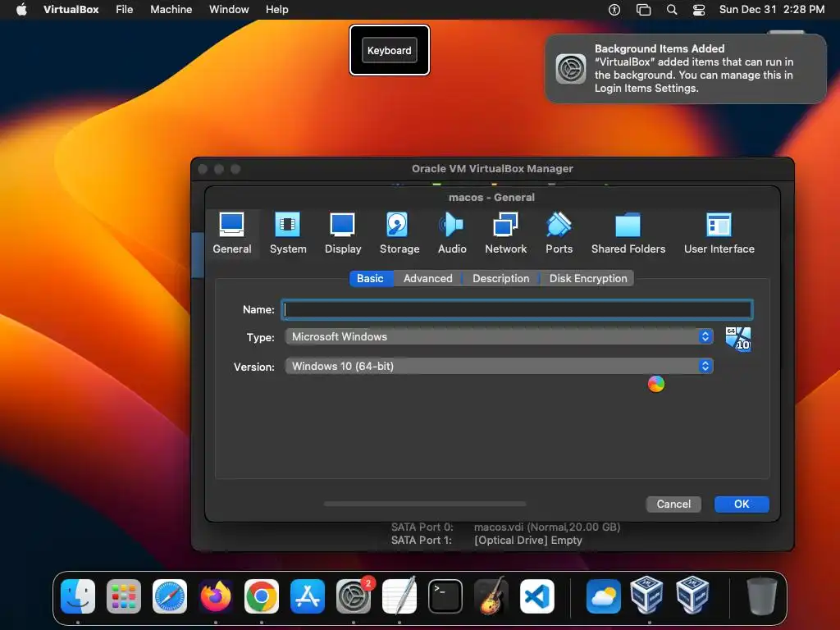Open the Apple menu
This screenshot has height=630, width=840.
tap(21, 10)
